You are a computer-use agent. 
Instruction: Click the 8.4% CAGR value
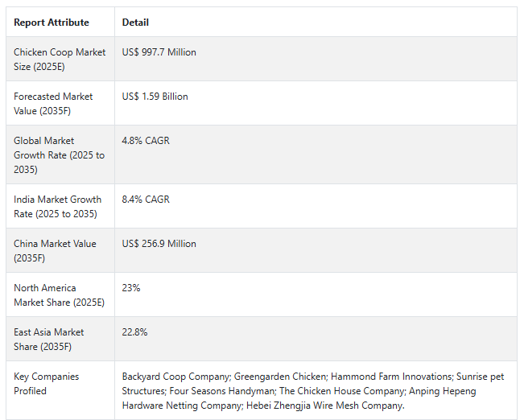tap(146, 200)
